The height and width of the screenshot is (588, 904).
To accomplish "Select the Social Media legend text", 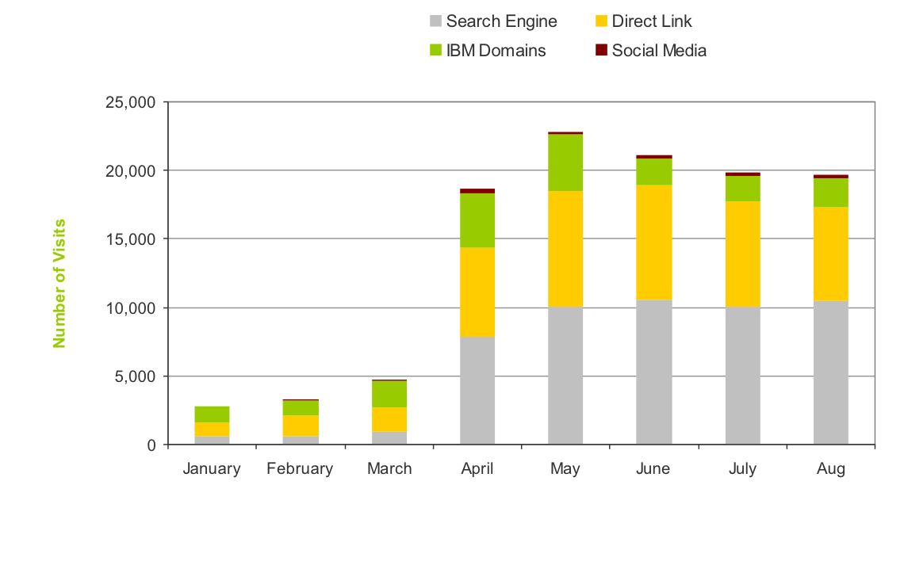I will pyautogui.click(x=659, y=51).
